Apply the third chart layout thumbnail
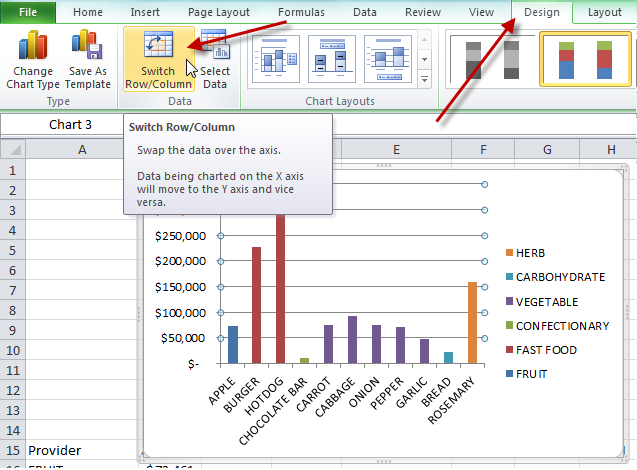Viewport: 637px width, 470px height. point(388,59)
